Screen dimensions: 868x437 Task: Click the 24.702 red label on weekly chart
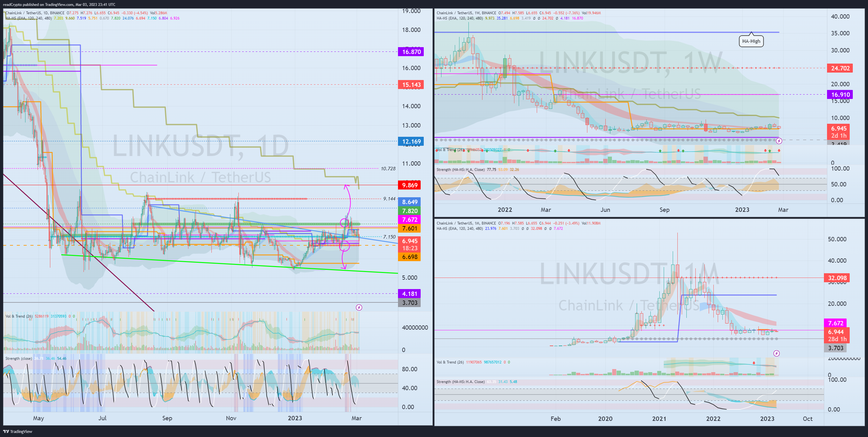[840, 68]
